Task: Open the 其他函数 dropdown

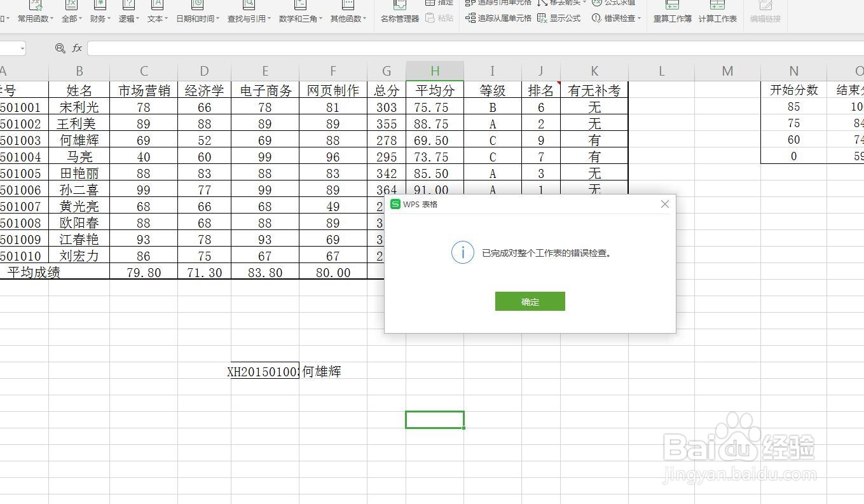Action: point(348,12)
